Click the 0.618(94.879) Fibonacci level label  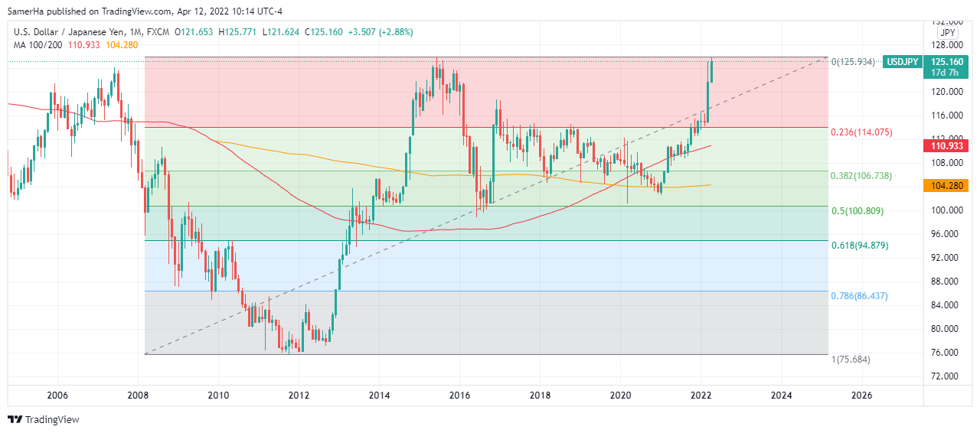(859, 246)
